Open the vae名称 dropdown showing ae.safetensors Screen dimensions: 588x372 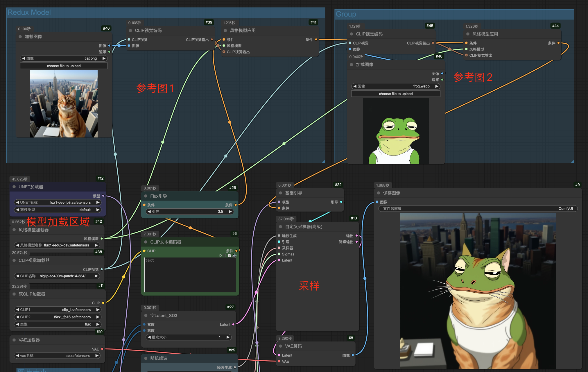pos(57,355)
